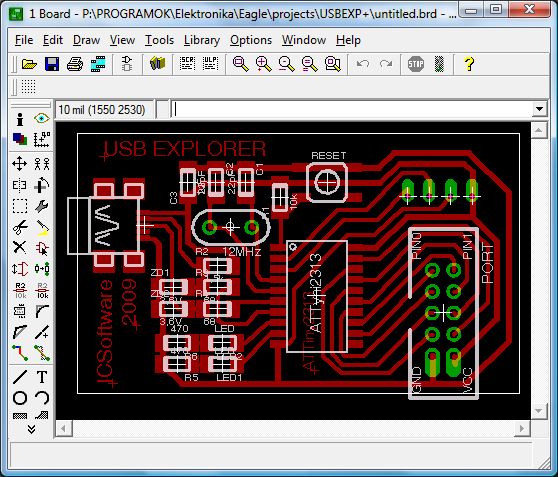The height and width of the screenshot is (477, 558).
Task: Select the Mirror tool
Action: tap(20, 185)
